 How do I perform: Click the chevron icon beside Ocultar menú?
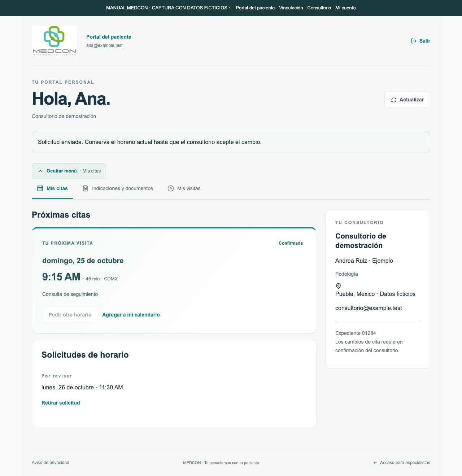(x=40, y=171)
